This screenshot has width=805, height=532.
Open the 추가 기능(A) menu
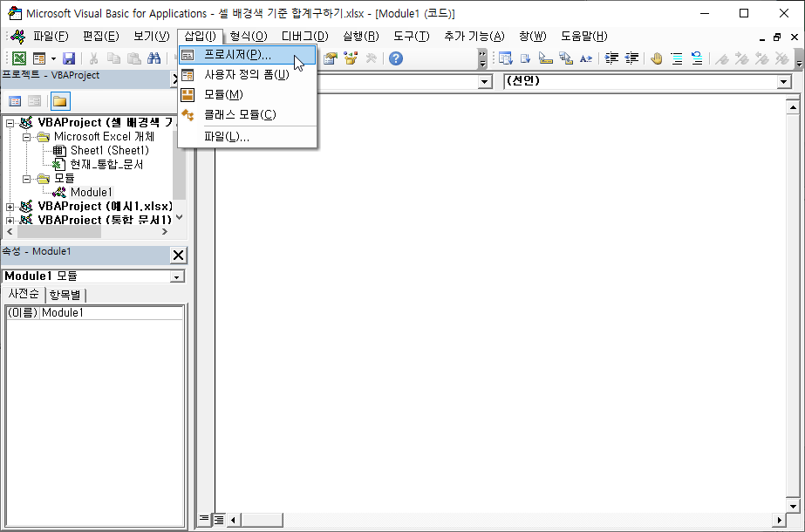(x=474, y=37)
